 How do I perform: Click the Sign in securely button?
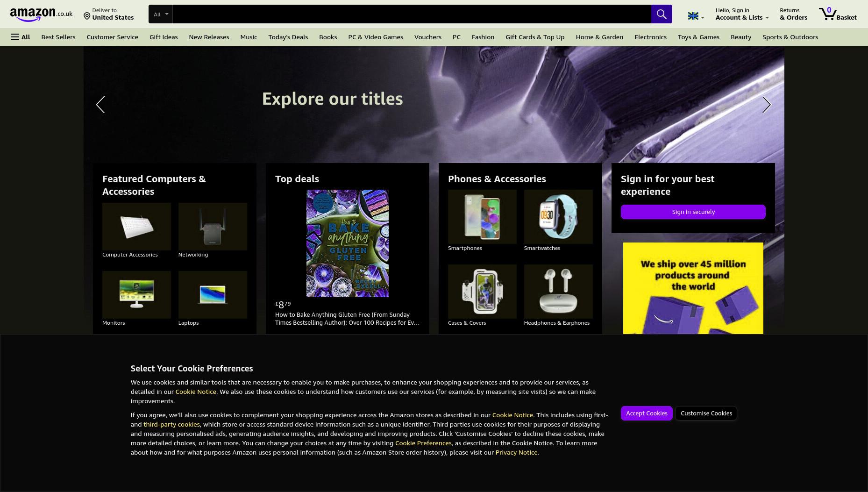tap(693, 212)
